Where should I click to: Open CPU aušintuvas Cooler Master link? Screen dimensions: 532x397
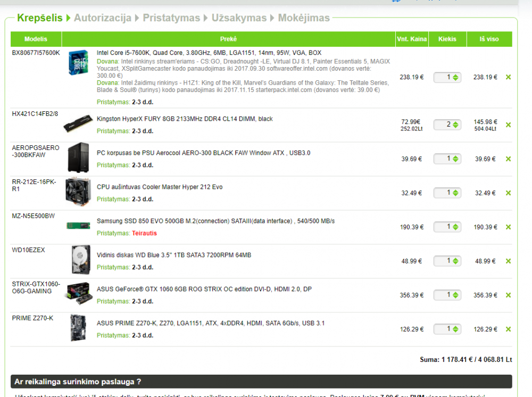[x=160, y=187]
